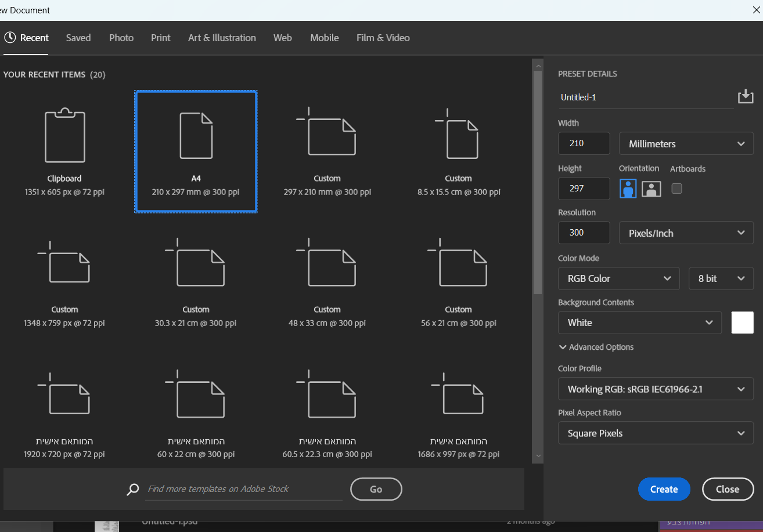Click the white background color swatch

(x=742, y=323)
